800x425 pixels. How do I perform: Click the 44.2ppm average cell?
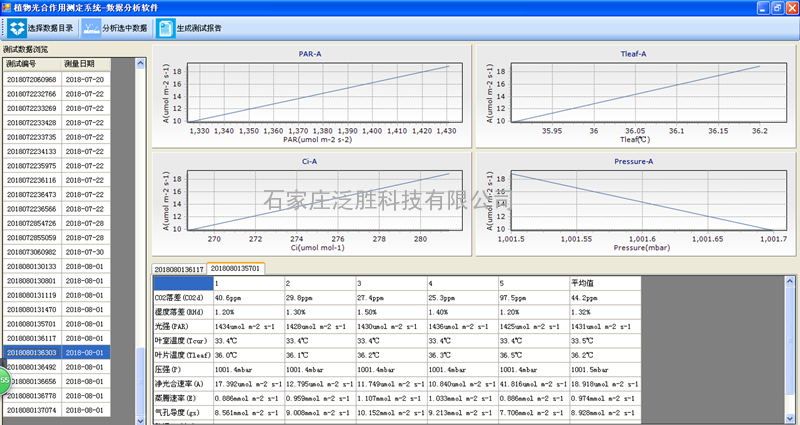click(x=605, y=297)
